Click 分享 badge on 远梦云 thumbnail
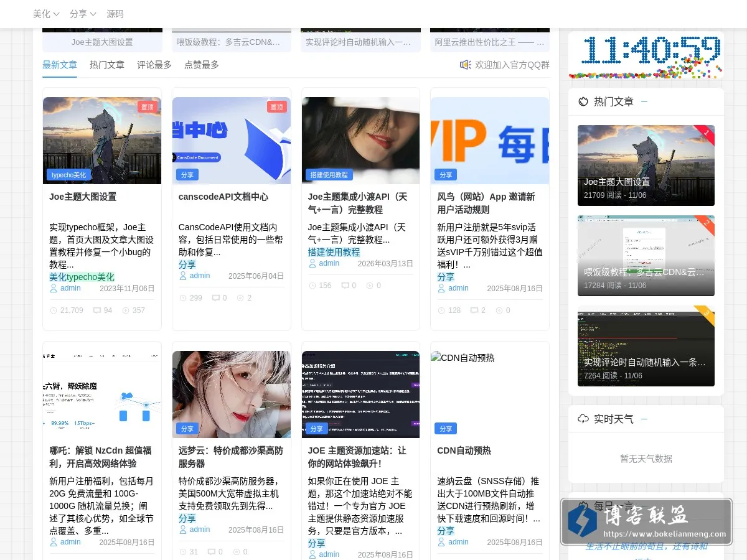Image resolution: width=747 pixels, height=560 pixels. point(187,429)
